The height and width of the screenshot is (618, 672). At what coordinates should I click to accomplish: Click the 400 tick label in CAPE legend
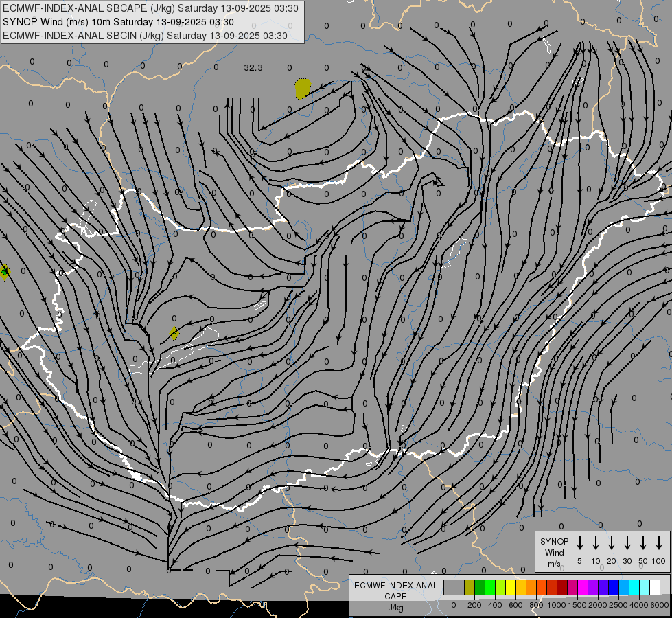pyautogui.click(x=495, y=605)
